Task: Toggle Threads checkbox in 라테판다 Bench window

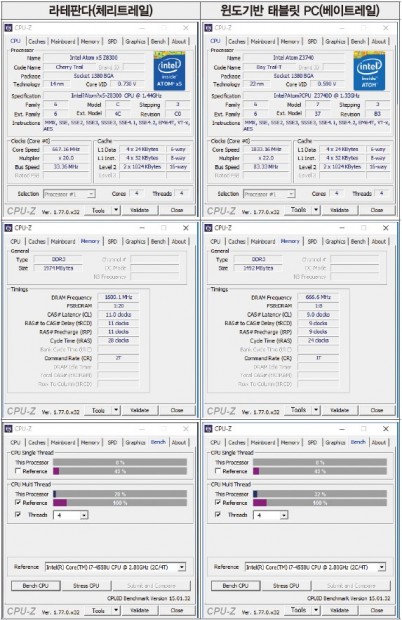Action: 18,515
